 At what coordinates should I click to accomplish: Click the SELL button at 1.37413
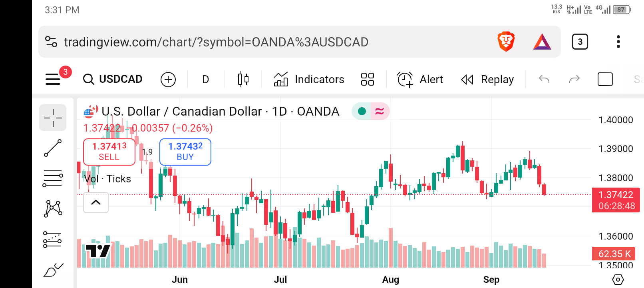(x=109, y=152)
